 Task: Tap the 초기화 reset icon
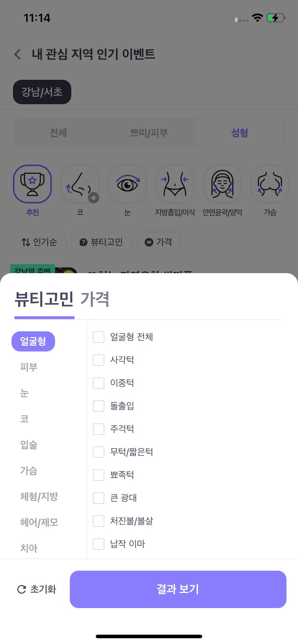(x=22, y=589)
